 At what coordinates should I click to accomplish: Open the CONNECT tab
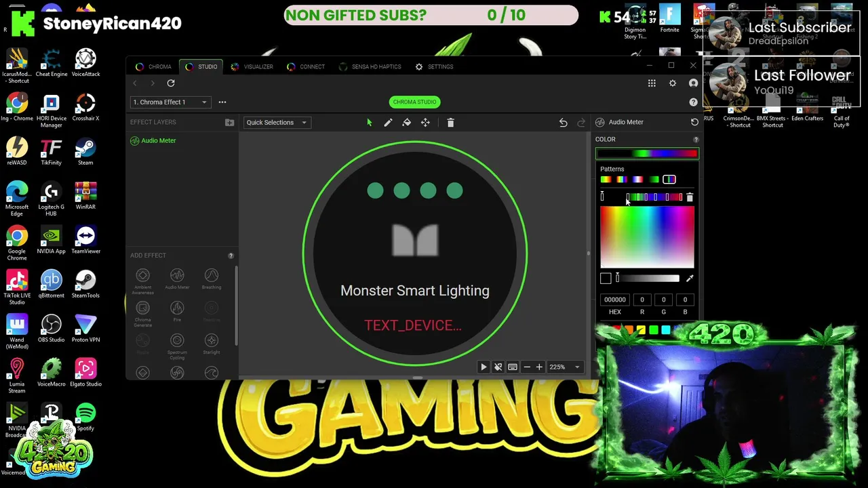[306, 66]
